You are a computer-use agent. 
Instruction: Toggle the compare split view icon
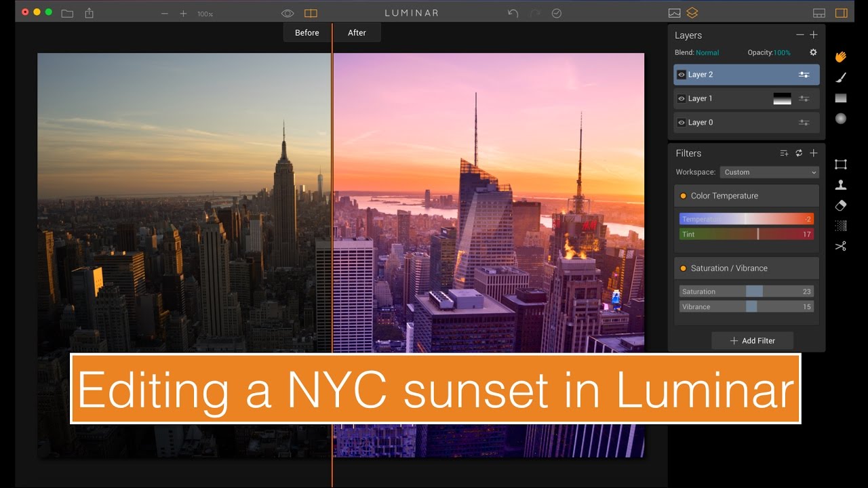click(311, 13)
